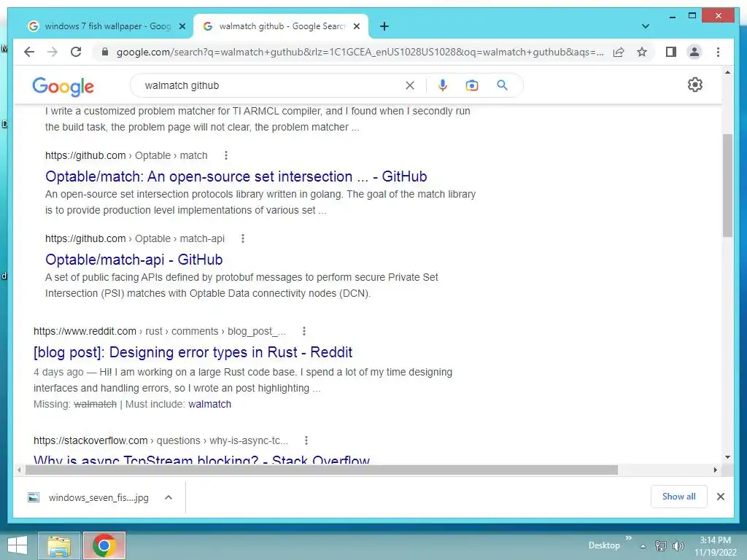Search by image with camera icon

(x=472, y=85)
